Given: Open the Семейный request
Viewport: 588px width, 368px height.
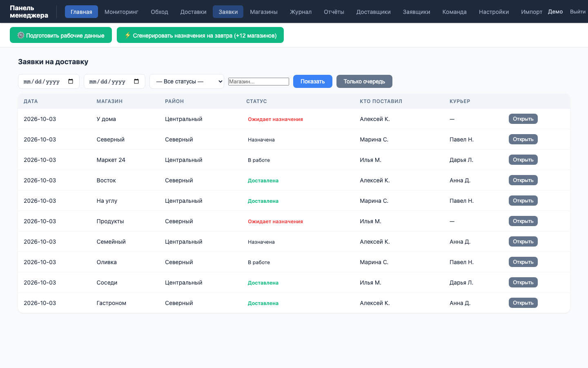Looking at the screenshot, I should click(523, 241).
